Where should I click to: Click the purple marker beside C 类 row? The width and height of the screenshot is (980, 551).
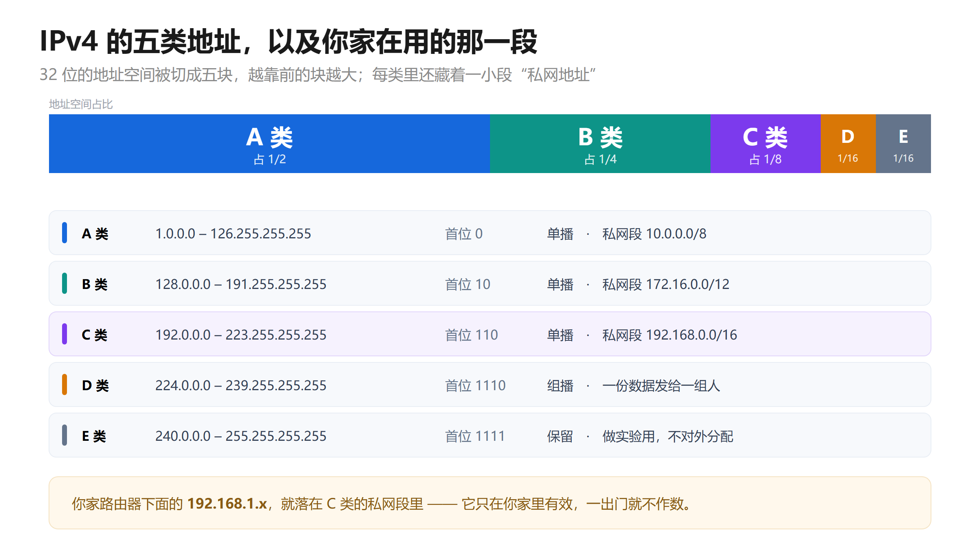coord(65,334)
